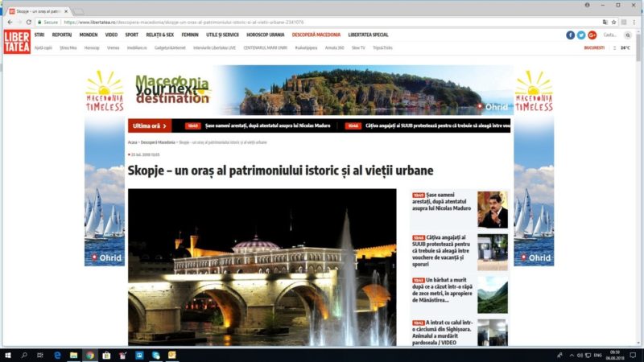The width and height of the screenshot is (644, 362).
Task: Open ticker headline about Nicolas Maduro arrests
Action: coord(267,126)
